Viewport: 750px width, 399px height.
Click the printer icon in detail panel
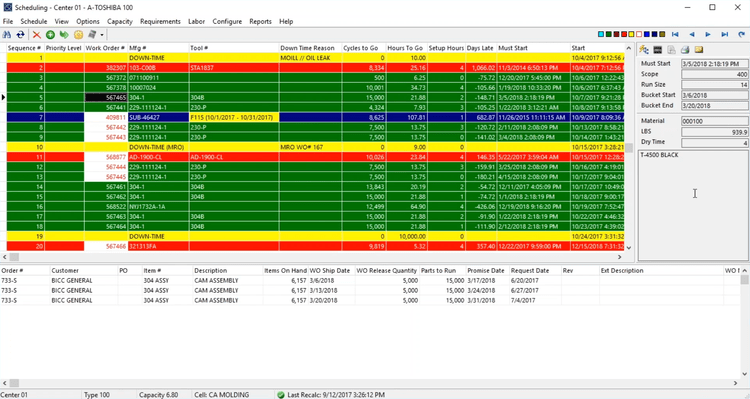685,50
